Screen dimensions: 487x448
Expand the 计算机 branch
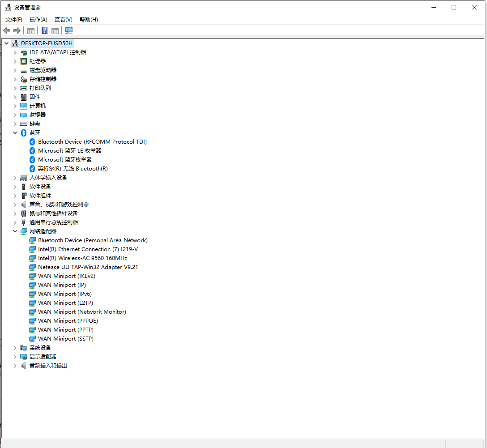[15, 106]
